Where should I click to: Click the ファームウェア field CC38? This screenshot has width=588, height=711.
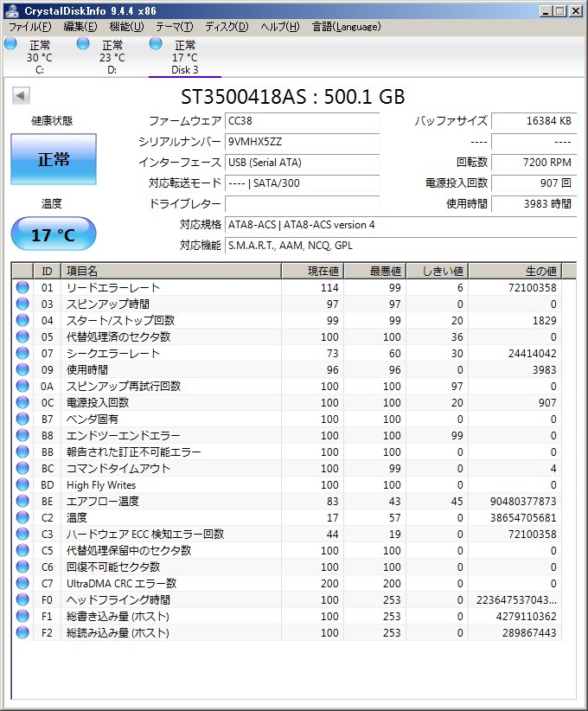click(x=303, y=121)
